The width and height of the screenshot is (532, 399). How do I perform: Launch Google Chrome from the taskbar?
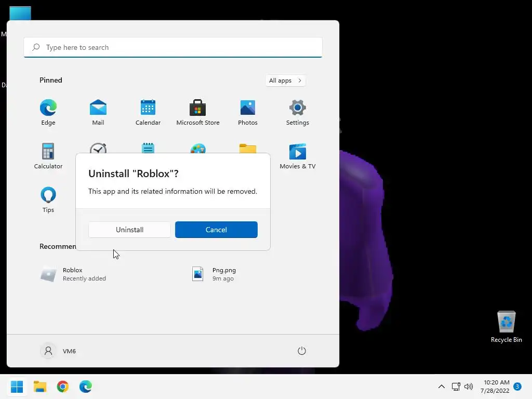(63, 387)
